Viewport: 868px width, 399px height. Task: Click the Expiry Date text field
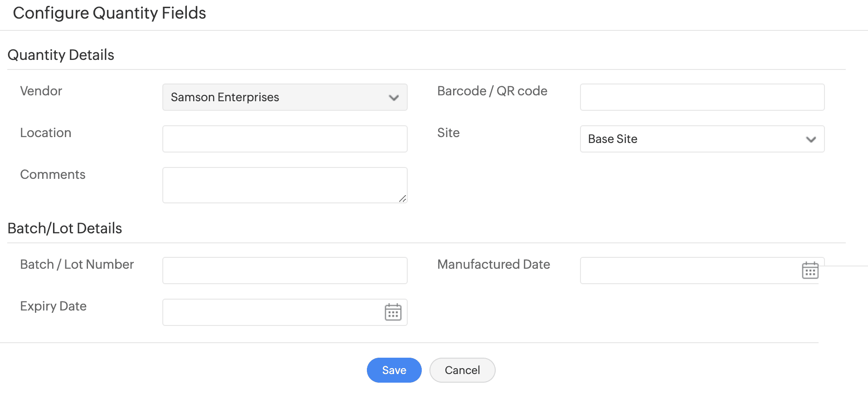[x=272, y=312]
